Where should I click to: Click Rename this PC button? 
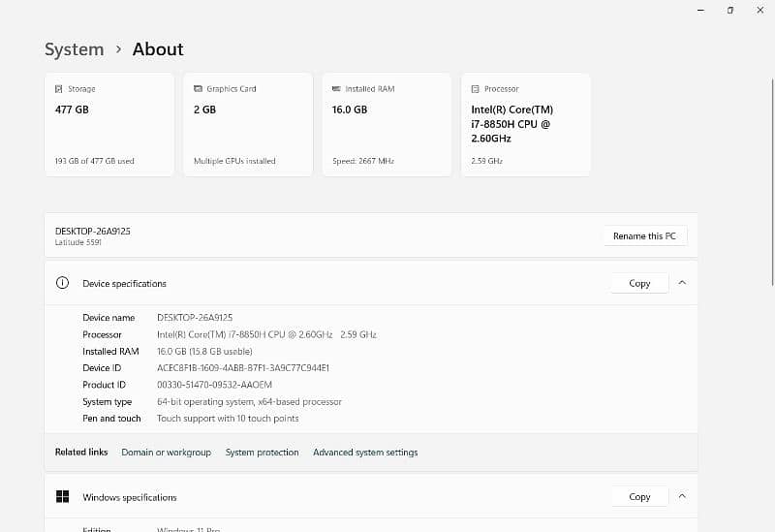pyautogui.click(x=644, y=235)
